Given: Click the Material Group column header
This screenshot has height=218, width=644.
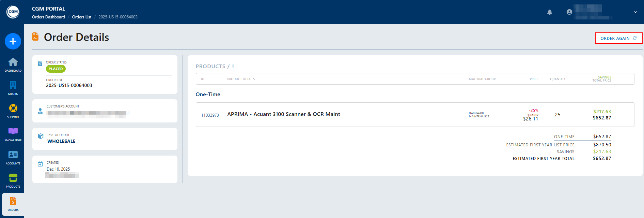Looking at the screenshot, I should (482, 79).
